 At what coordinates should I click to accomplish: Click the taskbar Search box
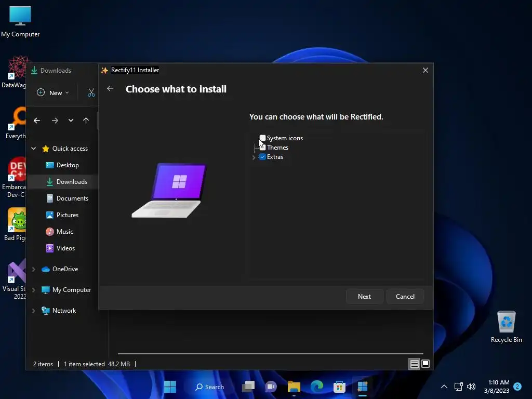(210, 387)
